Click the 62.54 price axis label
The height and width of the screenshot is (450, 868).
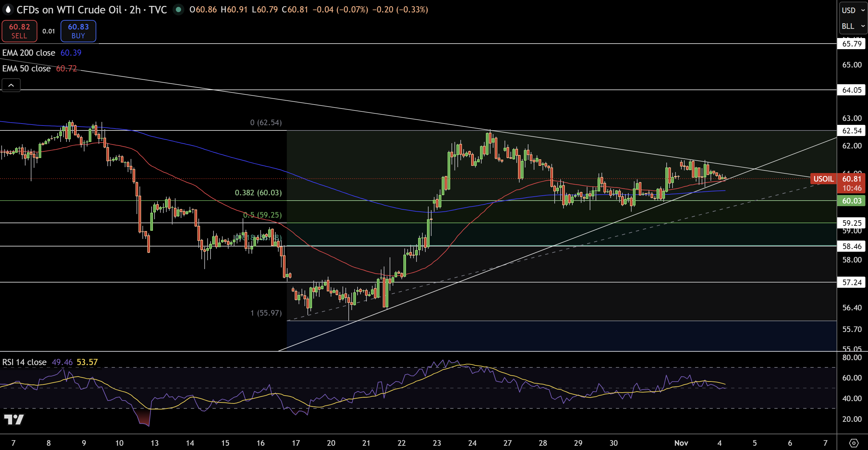(x=852, y=130)
